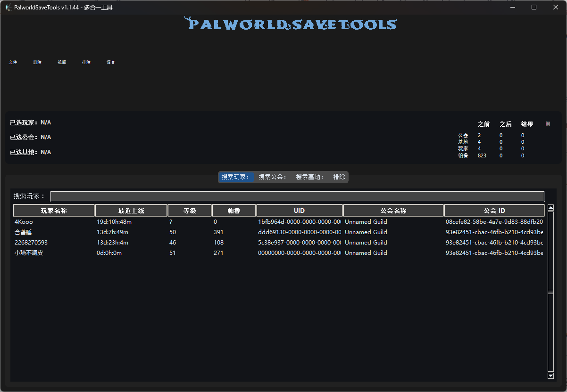Expand the 视图 menu
This screenshot has width=567, height=392.
[62, 62]
